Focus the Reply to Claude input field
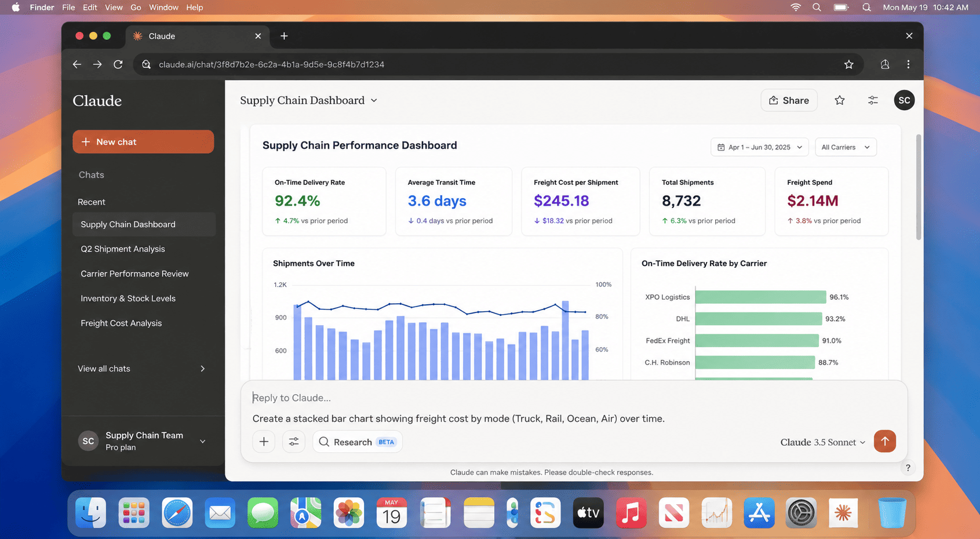This screenshot has height=539, width=980. [x=574, y=398]
